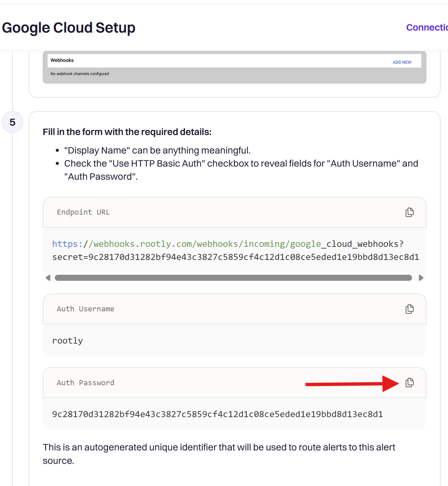
Task: Click the right arrow of the code scrollbar
Action: (x=421, y=278)
